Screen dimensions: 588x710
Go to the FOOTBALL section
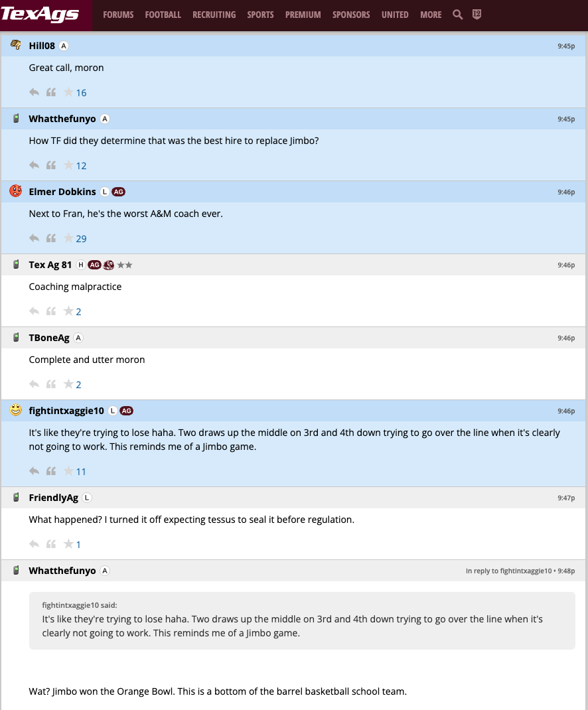[x=163, y=15]
